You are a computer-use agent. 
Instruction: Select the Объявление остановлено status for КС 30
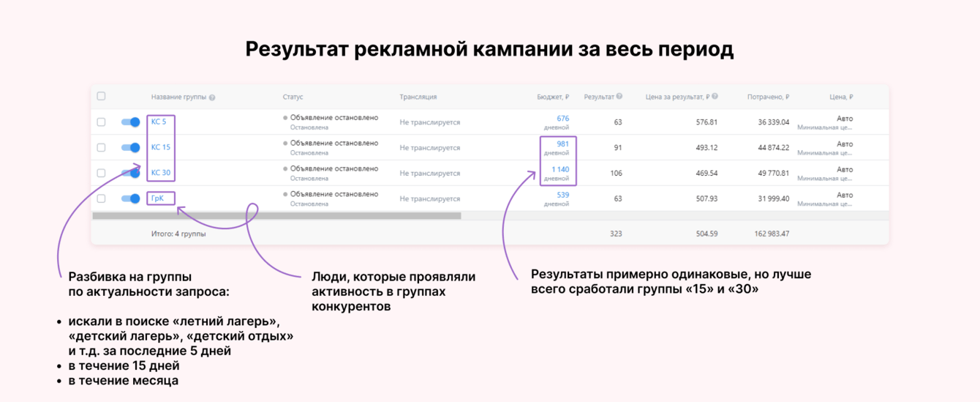point(334,168)
